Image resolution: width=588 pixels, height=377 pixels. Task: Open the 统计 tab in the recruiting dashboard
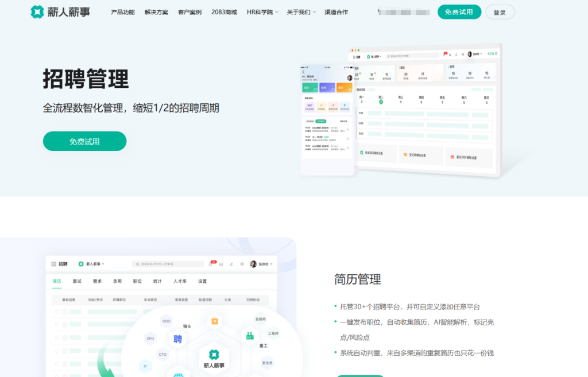coord(157,282)
